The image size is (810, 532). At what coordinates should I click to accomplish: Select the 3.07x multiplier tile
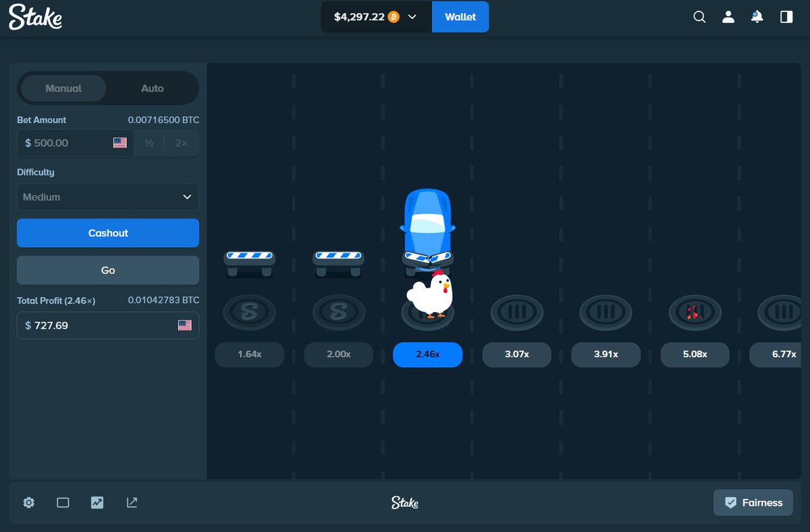click(x=516, y=354)
